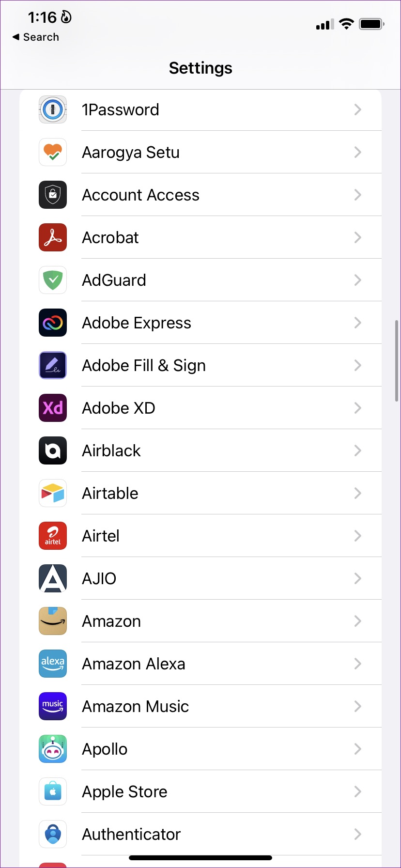Select Adobe Fill & Sign entry

click(144, 366)
